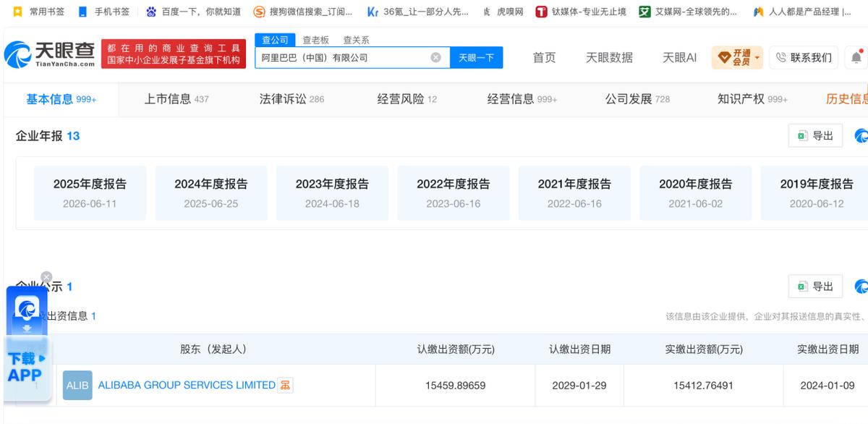Open the 2023年度报告 card

[332, 193]
